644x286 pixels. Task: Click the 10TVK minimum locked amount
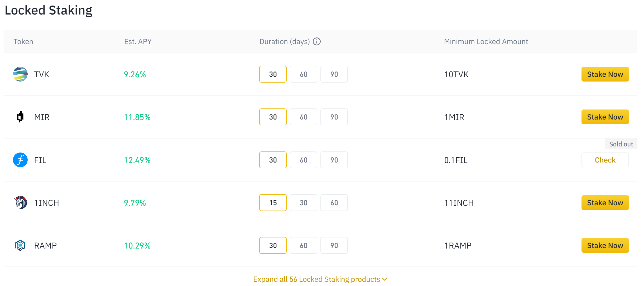(x=456, y=74)
